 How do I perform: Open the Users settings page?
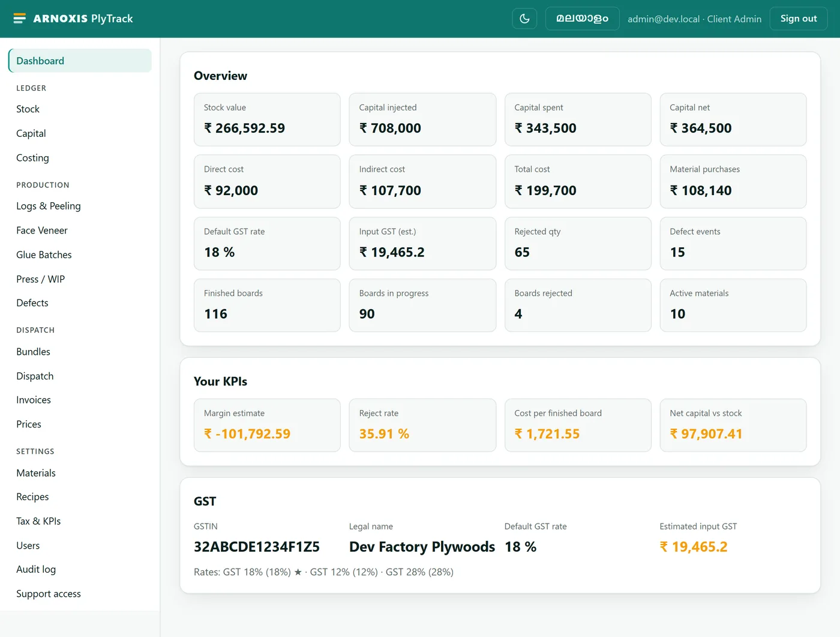pyautogui.click(x=80, y=546)
